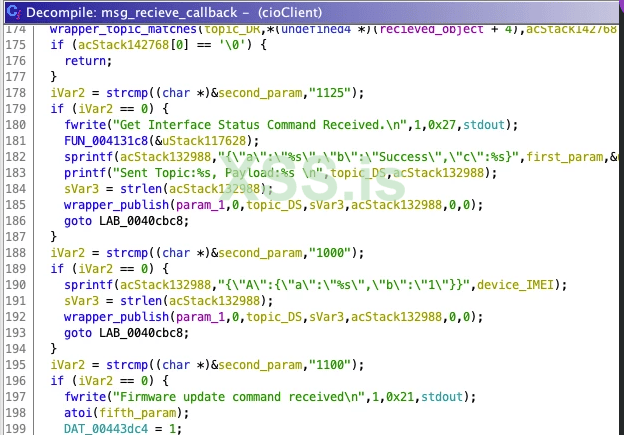Screen dimensions: 624x435
Task: Click LAB_0040cbc8 label on line 186
Action: tap(141, 221)
